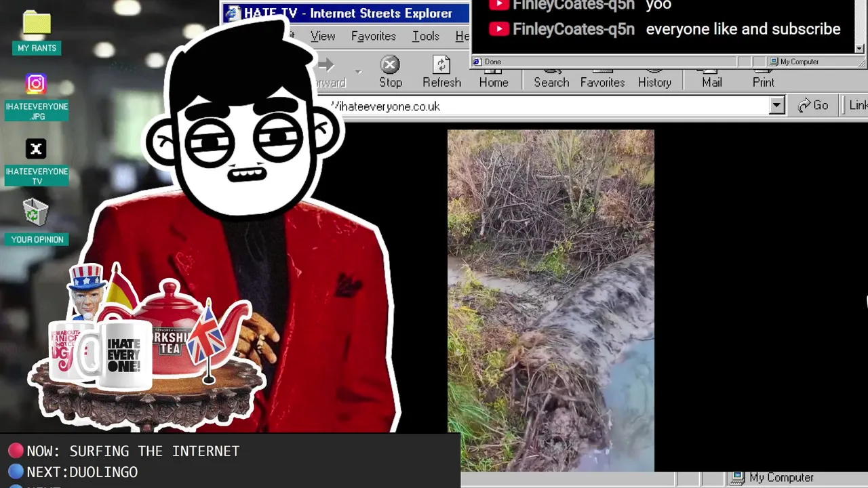Go to Home in the toolbar
The height and width of the screenshot is (488, 868).
494,77
